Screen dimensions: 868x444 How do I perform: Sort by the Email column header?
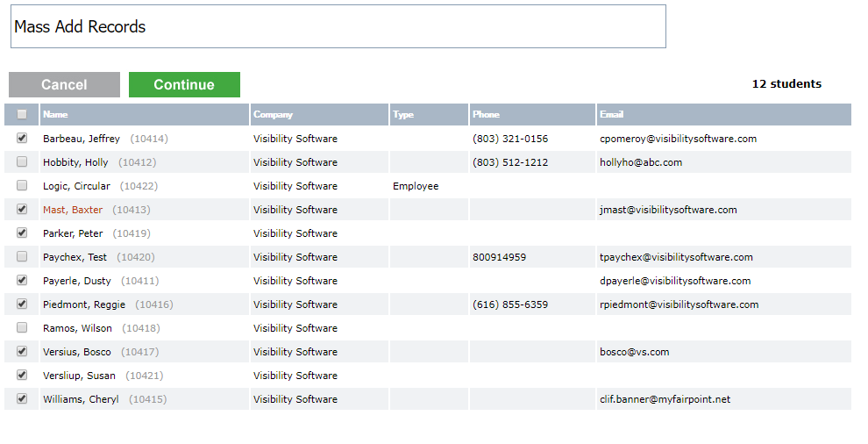[x=612, y=114]
